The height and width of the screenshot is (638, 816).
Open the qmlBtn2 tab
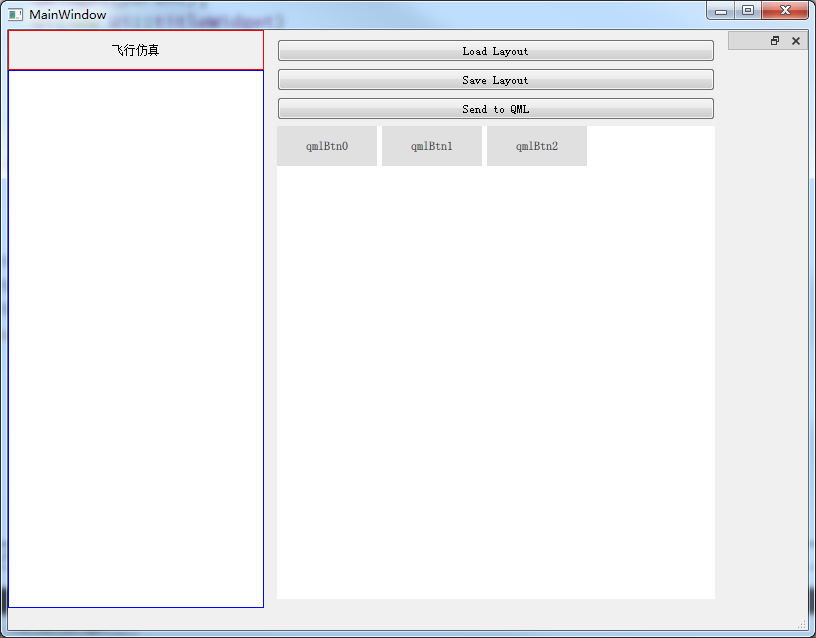tap(536, 145)
